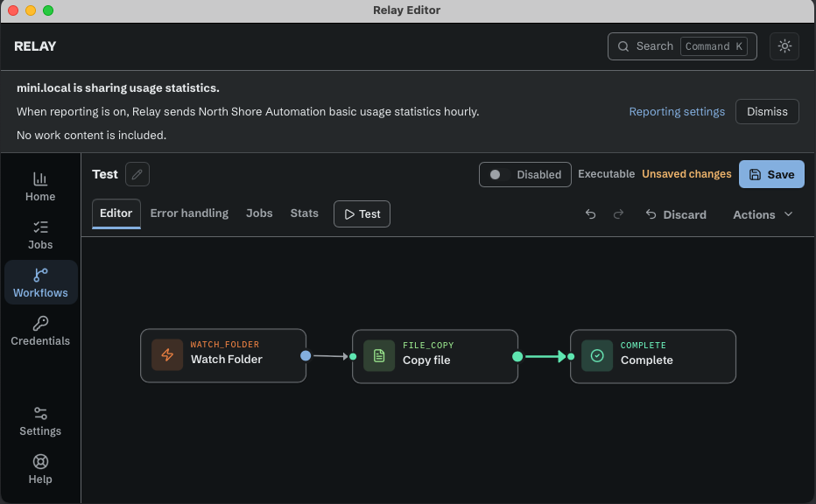Open Settings sliders icon
Screen dimensions: 816x504
[x=40, y=414]
